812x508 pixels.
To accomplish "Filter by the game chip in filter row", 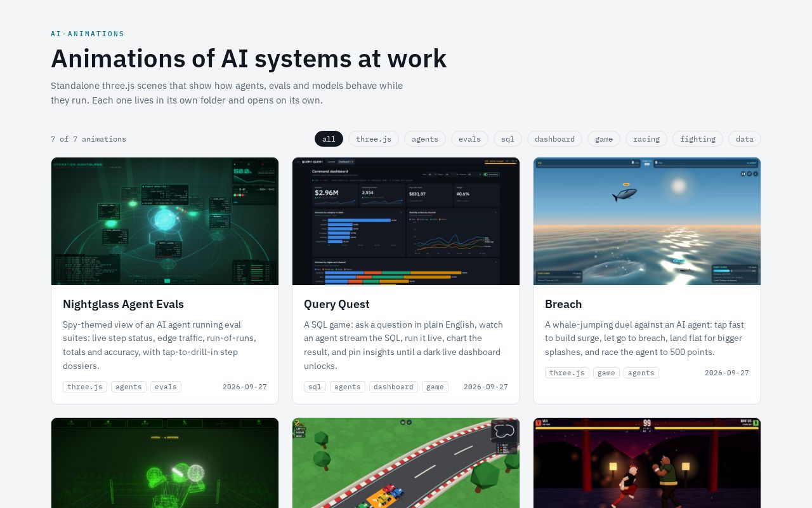I will coord(604,139).
